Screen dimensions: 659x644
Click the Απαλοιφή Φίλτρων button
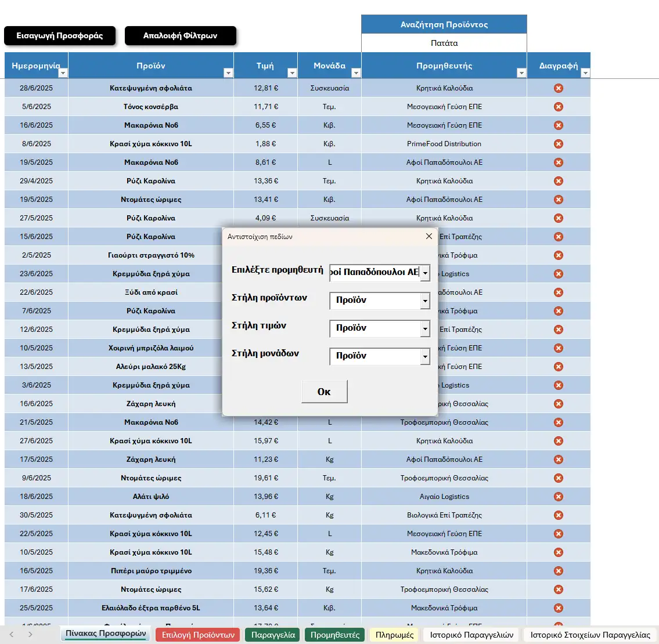point(181,36)
